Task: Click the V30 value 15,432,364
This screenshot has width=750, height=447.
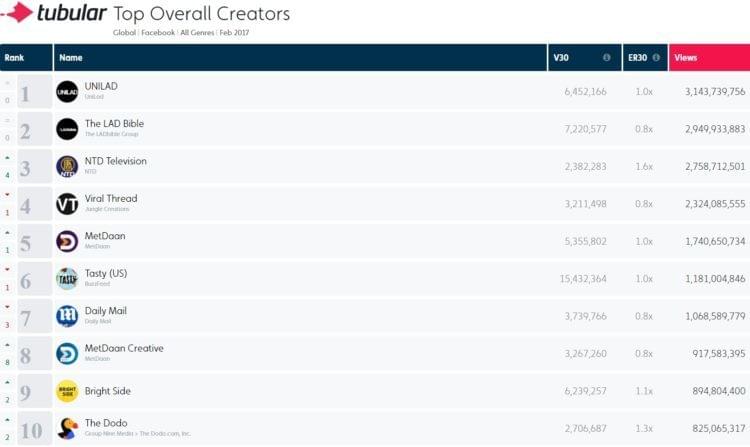Action: (583, 279)
